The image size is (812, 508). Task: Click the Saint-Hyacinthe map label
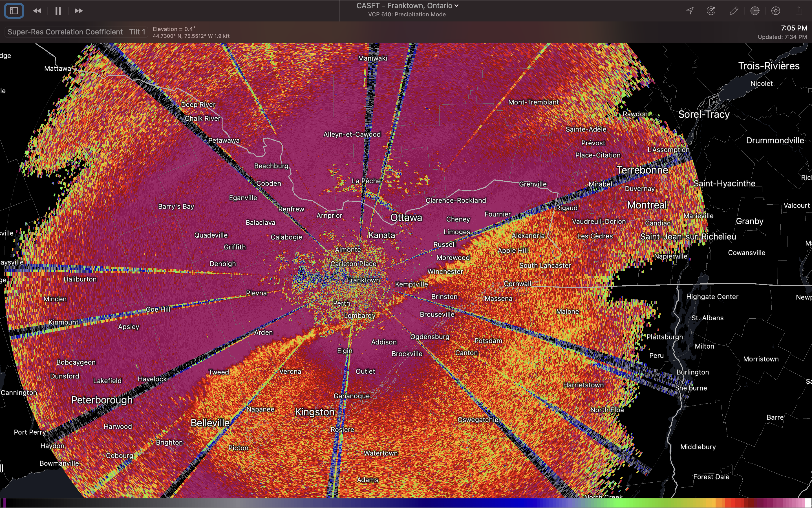coord(724,183)
